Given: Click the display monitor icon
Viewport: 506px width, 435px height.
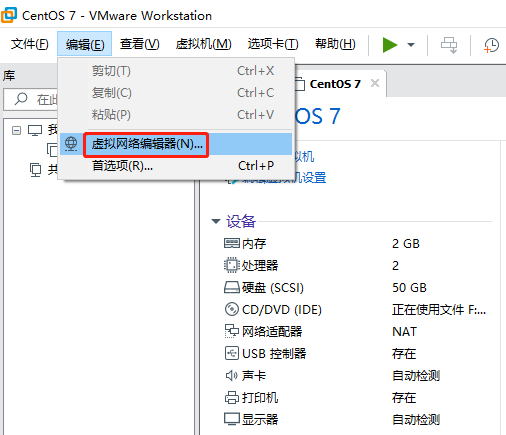Looking at the screenshot, I should (x=231, y=419).
